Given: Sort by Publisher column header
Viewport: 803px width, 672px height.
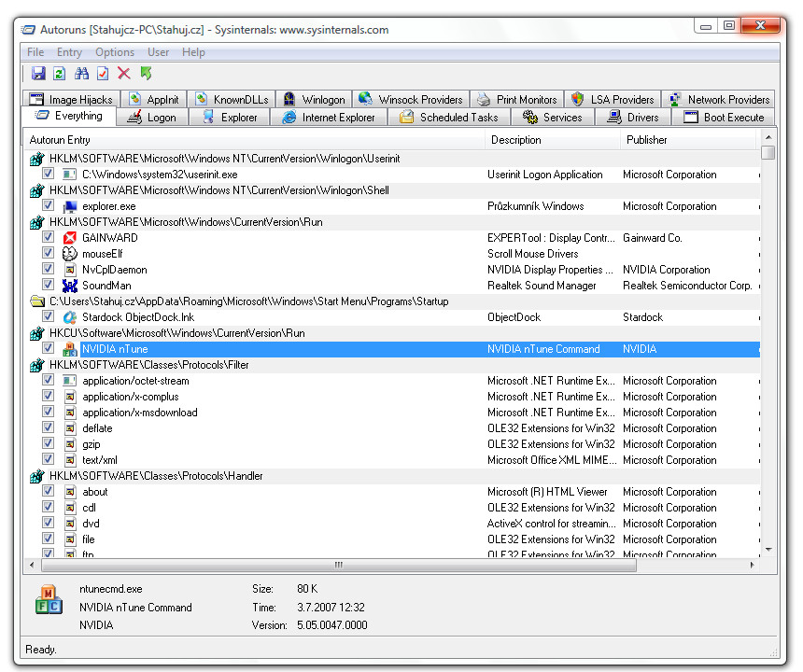Looking at the screenshot, I should click(688, 140).
